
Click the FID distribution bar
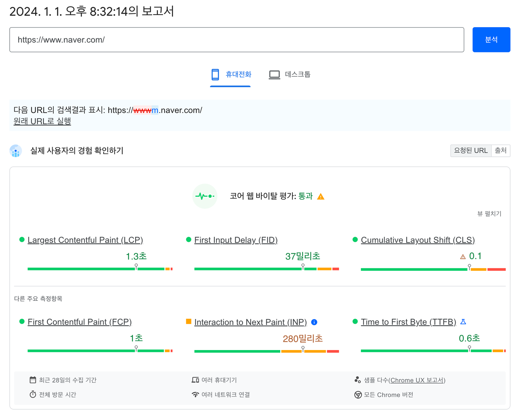(x=266, y=269)
